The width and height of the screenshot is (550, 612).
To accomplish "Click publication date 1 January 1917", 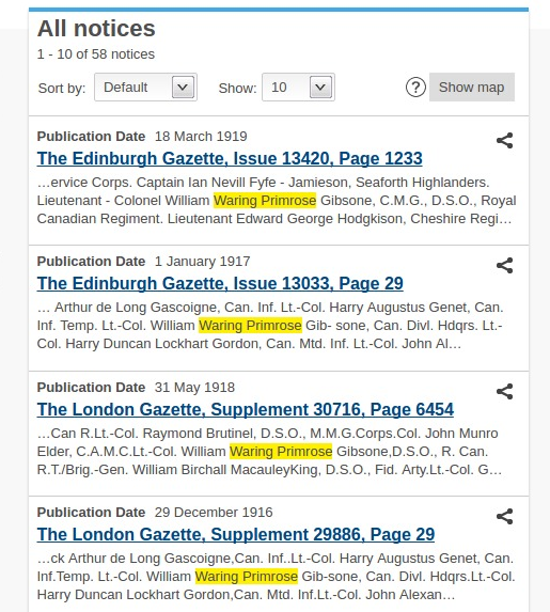I will [x=202, y=261].
